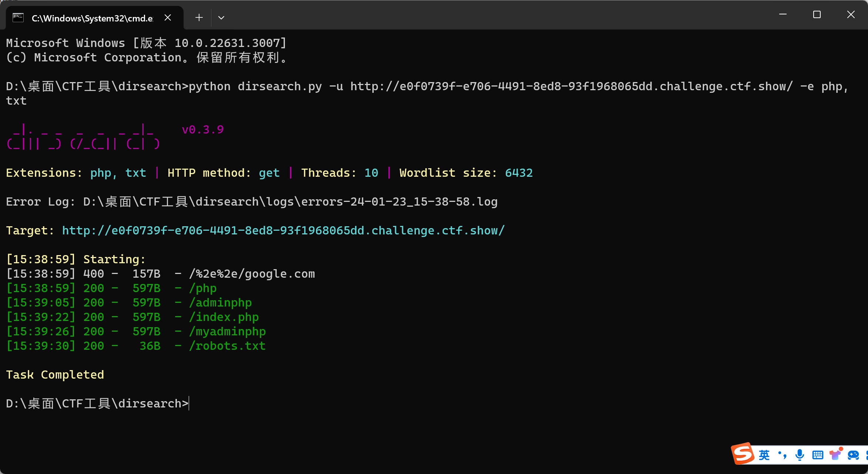Maximize the terminal window
Viewport: 868px width, 474px height.
click(817, 15)
